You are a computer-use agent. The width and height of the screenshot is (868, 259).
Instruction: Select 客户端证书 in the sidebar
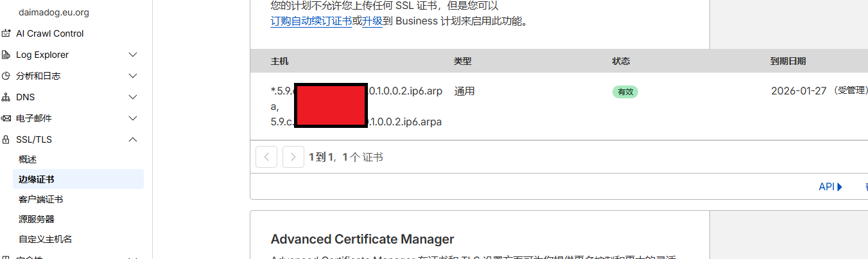pos(40,199)
